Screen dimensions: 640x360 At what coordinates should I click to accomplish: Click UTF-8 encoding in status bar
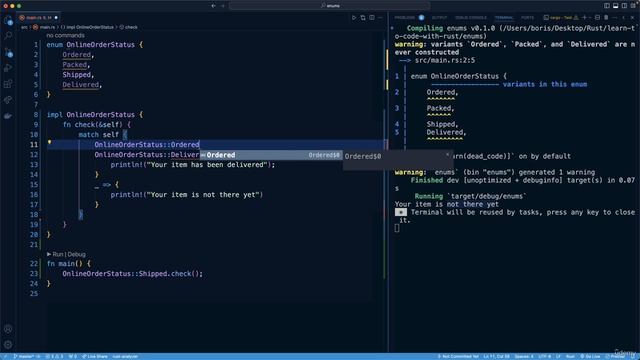click(544, 356)
